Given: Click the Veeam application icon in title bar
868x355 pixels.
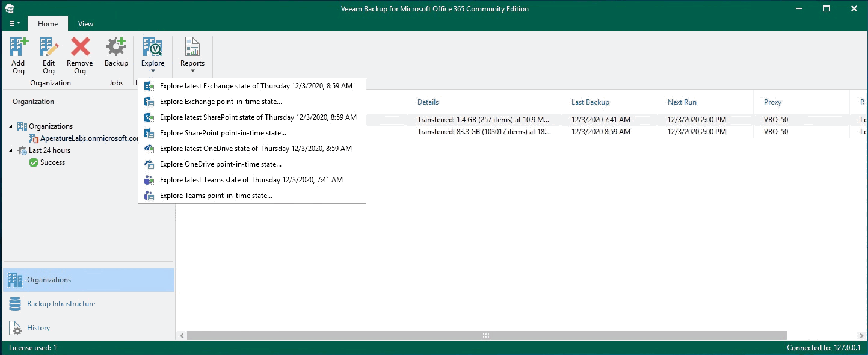Looking at the screenshot, I should coord(10,9).
